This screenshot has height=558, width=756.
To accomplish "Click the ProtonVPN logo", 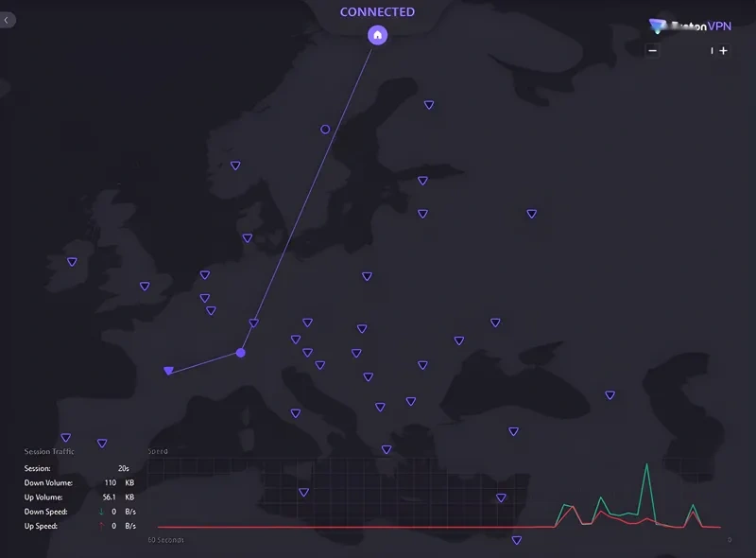I will click(690, 26).
